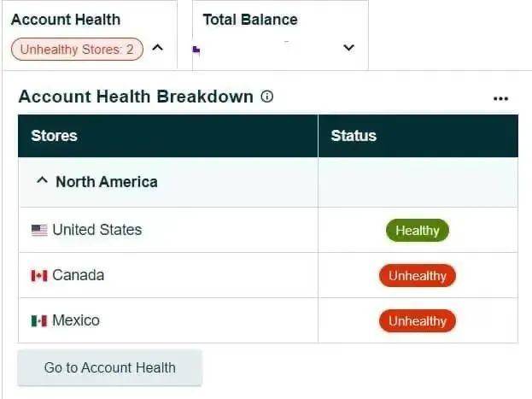This screenshot has width=532, height=399.
Task: Click the Mexico flag icon
Action: pyautogui.click(x=39, y=320)
